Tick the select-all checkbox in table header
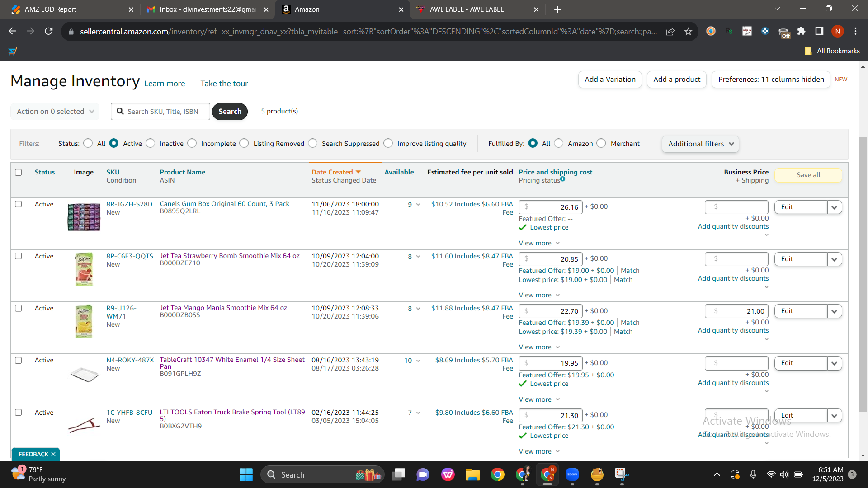This screenshot has width=868, height=488. 19,172
